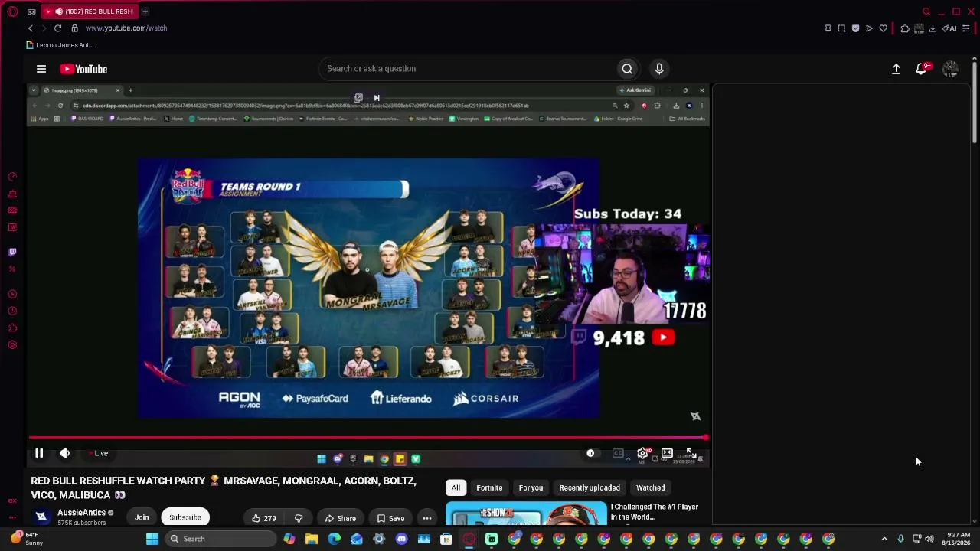Viewport: 980px width, 551px height.
Task: Focus the YouTube search input field
Action: coord(467,69)
